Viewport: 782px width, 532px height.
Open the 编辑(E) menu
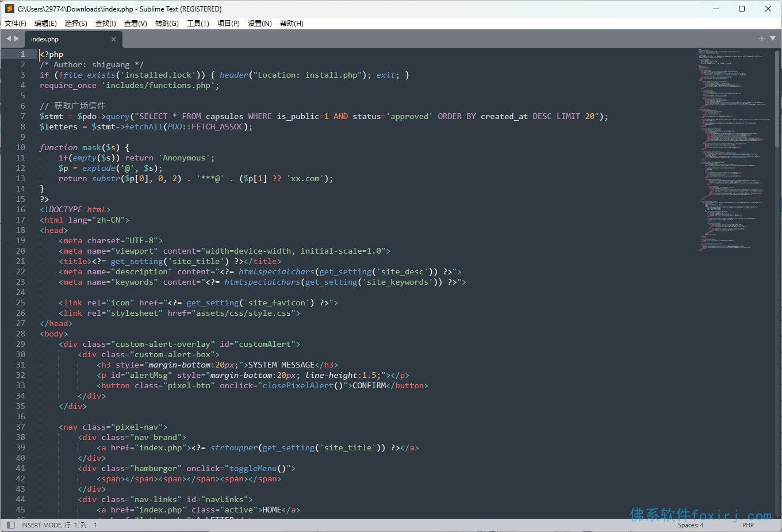tap(45, 24)
